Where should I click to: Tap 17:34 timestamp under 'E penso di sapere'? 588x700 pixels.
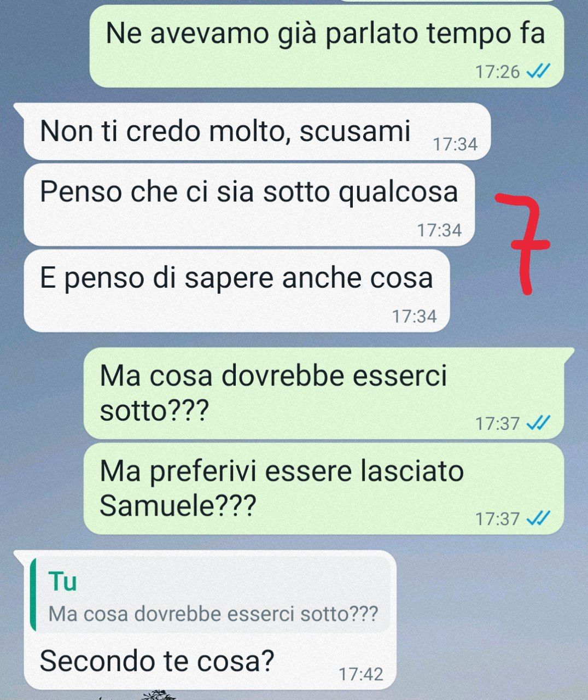pyautogui.click(x=415, y=316)
